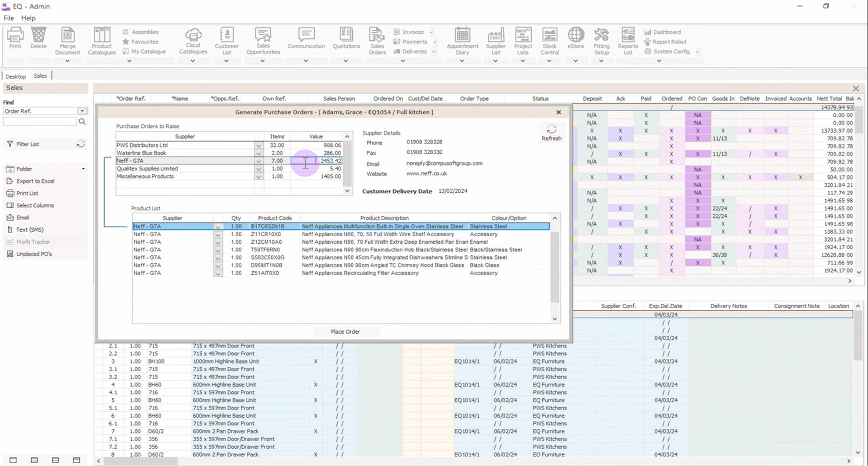Close the Generate Purchase Orders dialog
The height and width of the screenshot is (466, 868).
point(558,112)
